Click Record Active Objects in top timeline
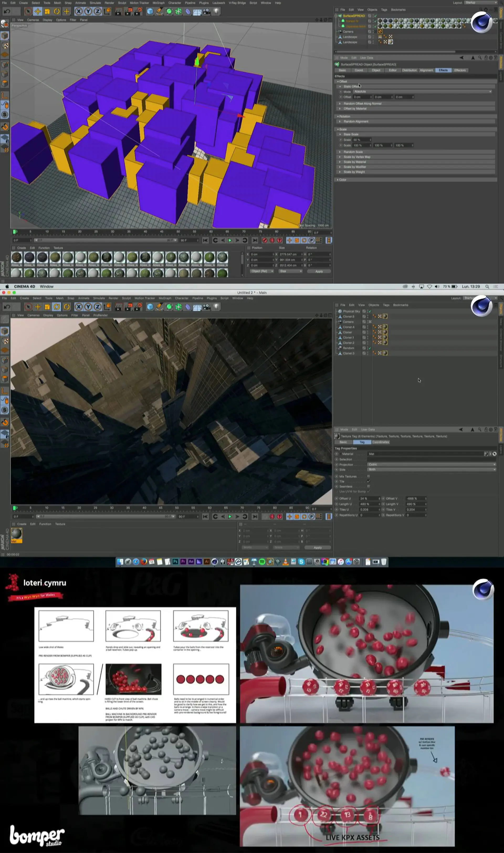This screenshot has height=853, width=504. [x=265, y=240]
